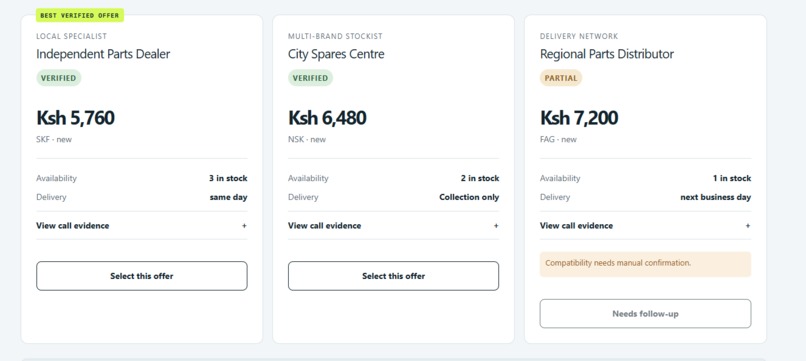Click the Ksh 7,200 price
806x361 pixels.
[x=579, y=118]
